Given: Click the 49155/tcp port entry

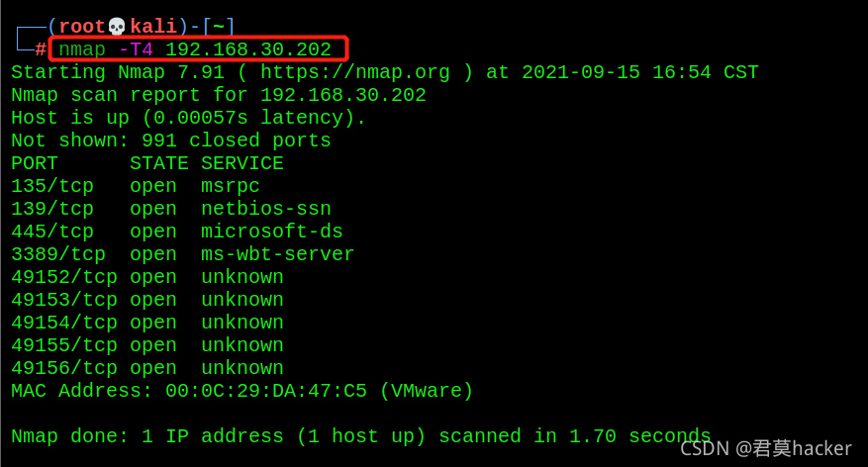Looking at the screenshot, I should 147,344.
